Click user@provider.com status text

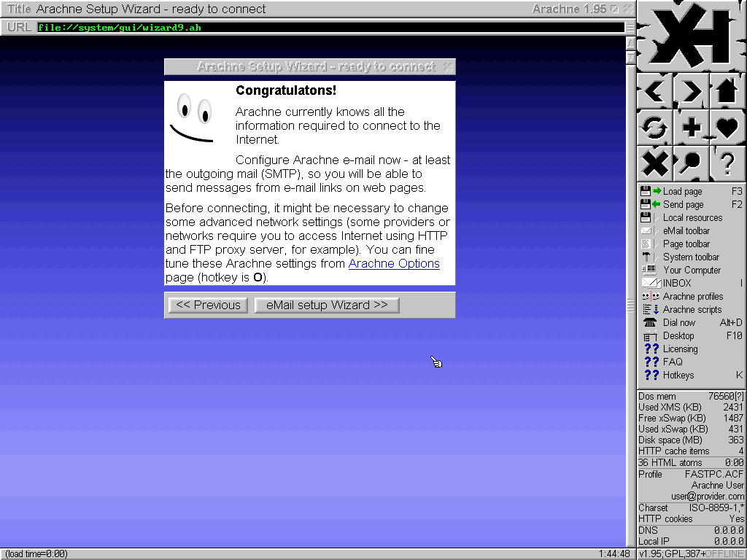point(708,496)
